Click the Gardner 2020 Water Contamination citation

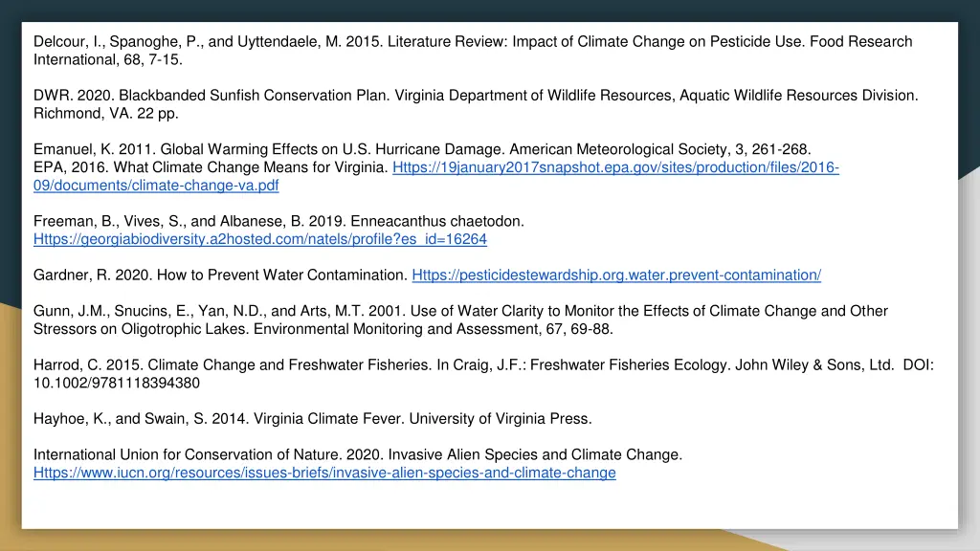(221, 275)
